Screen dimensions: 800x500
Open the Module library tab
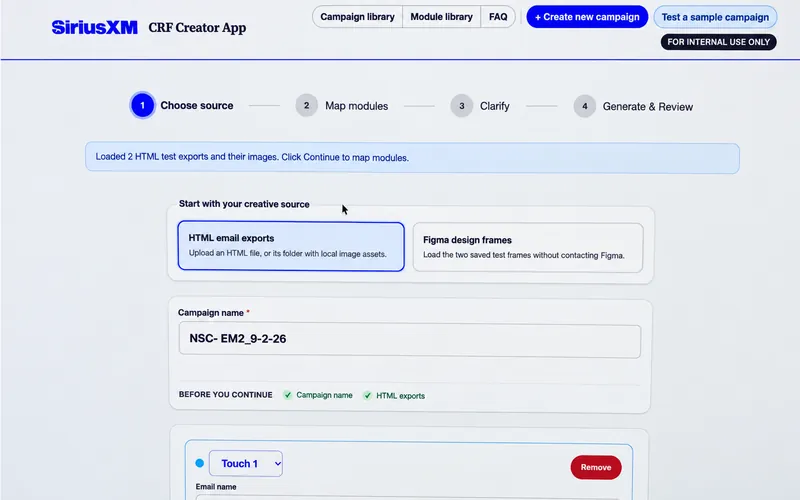pyautogui.click(x=441, y=17)
